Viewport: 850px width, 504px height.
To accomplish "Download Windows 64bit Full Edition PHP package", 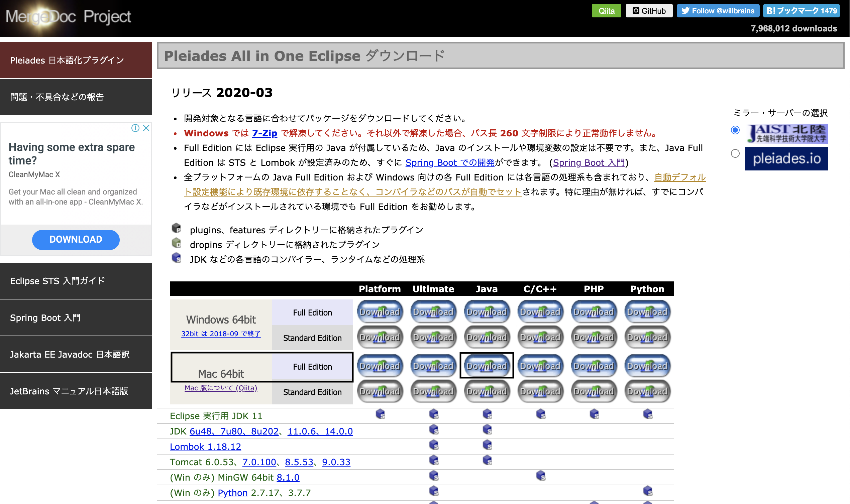I will (x=594, y=311).
